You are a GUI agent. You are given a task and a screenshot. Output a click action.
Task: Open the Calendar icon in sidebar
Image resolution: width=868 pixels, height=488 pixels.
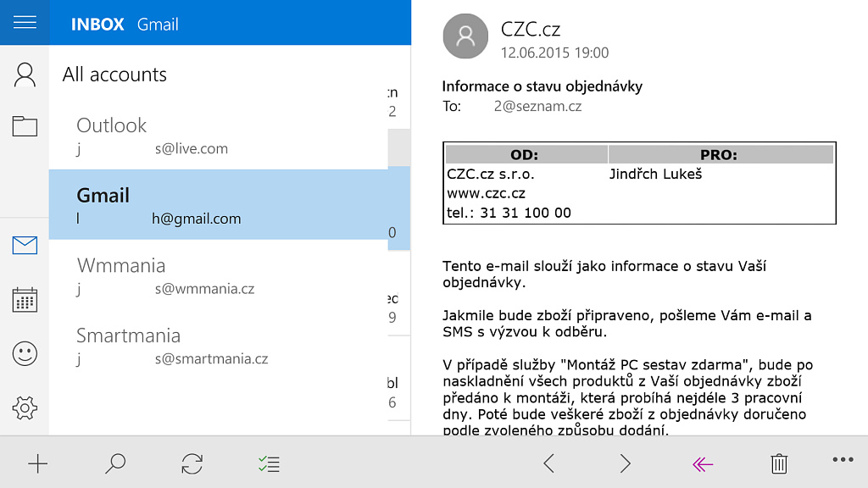[x=25, y=300]
